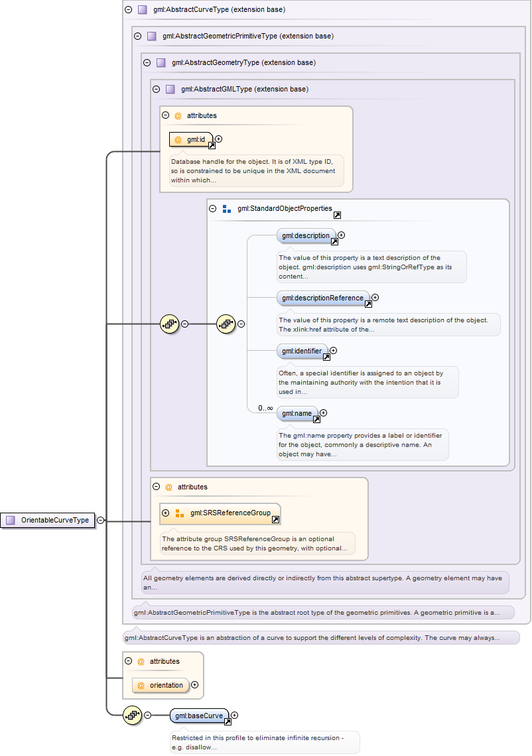Click the gml:AbstractGMLType purple type icon
Image resolution: width=532 pixels, height=756 pixels.
(x=170, y=89)
